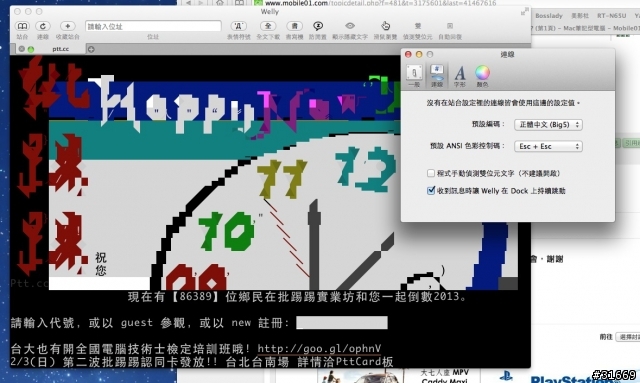The width and height of the screenshot is (640, 383).
Task: Click the preferences description text 沒有在站台設定裡
Action: (503, 103)
